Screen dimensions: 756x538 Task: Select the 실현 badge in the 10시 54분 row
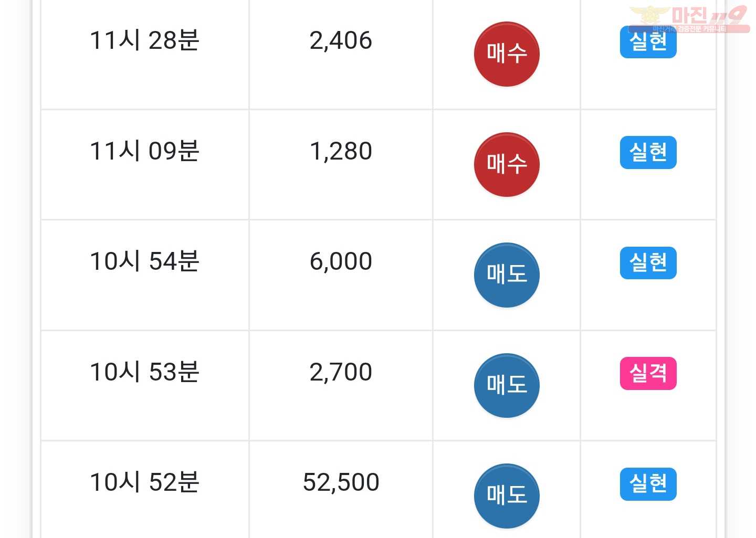pyautogui.click(x=648, y=263)
